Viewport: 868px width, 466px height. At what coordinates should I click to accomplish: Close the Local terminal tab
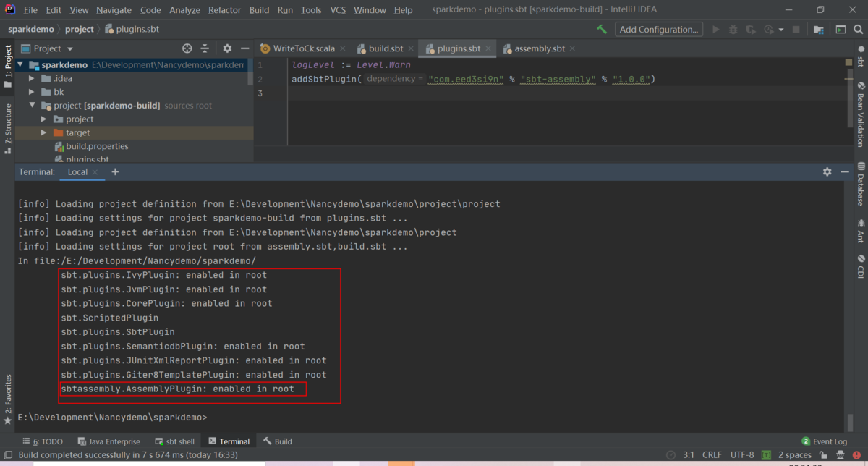pyautogui.click(x=95, y=172)
